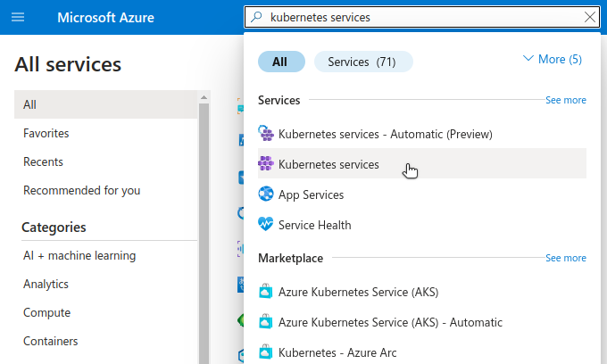Viewport: 607px width, 364px height.
Task: Click the Kubernetes services icon
Action: pos(265,164)
